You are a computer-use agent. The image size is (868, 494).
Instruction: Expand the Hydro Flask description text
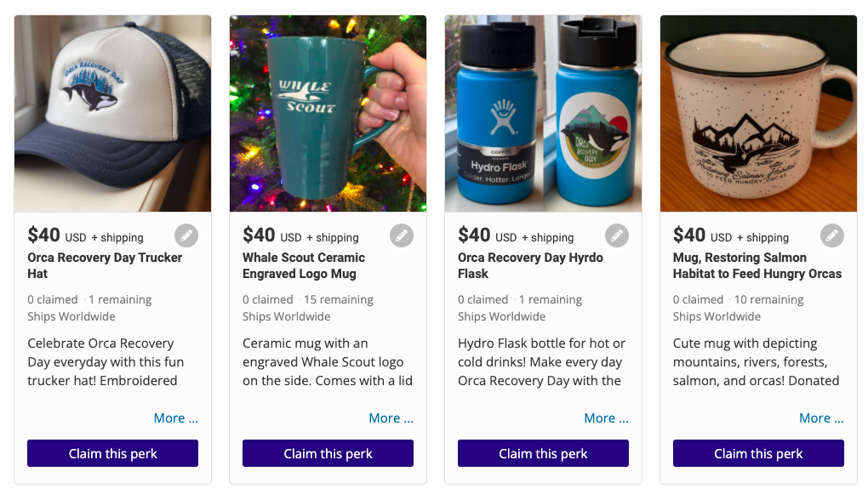click(606, 417)
